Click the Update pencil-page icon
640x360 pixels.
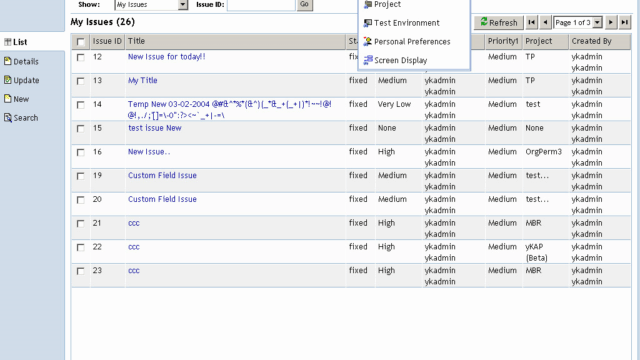pos(7,80)
